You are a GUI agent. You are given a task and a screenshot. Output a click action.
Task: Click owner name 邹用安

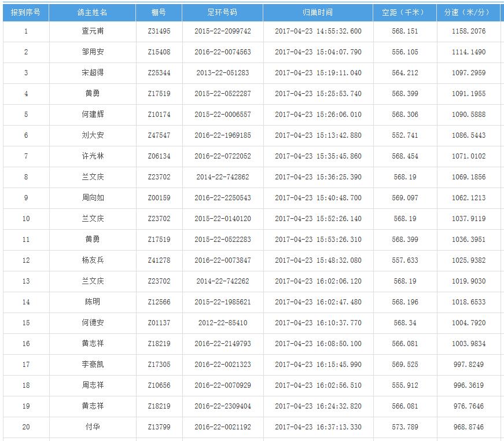point(93,52)
